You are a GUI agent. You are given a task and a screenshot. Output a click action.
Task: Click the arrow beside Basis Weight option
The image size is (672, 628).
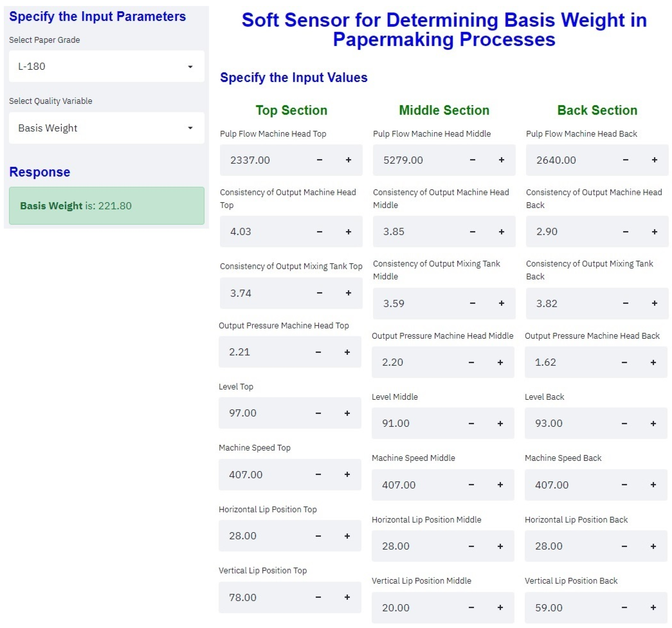click(190, 128)
